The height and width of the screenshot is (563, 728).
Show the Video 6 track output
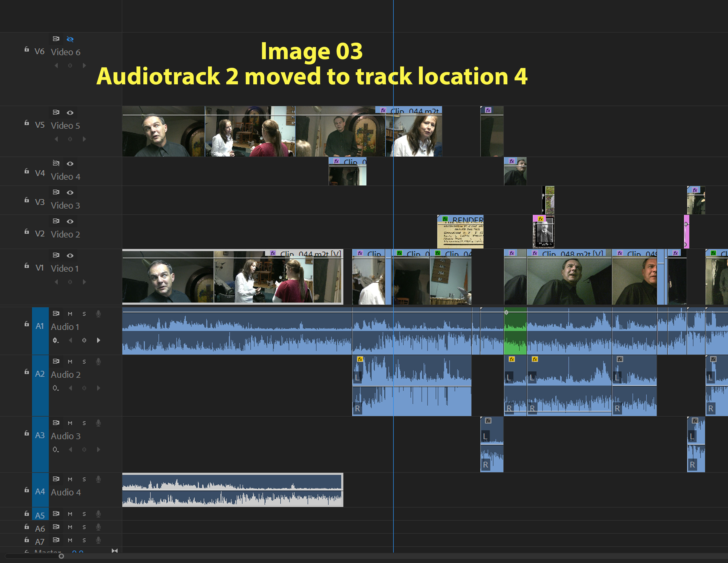coord(70,39)
